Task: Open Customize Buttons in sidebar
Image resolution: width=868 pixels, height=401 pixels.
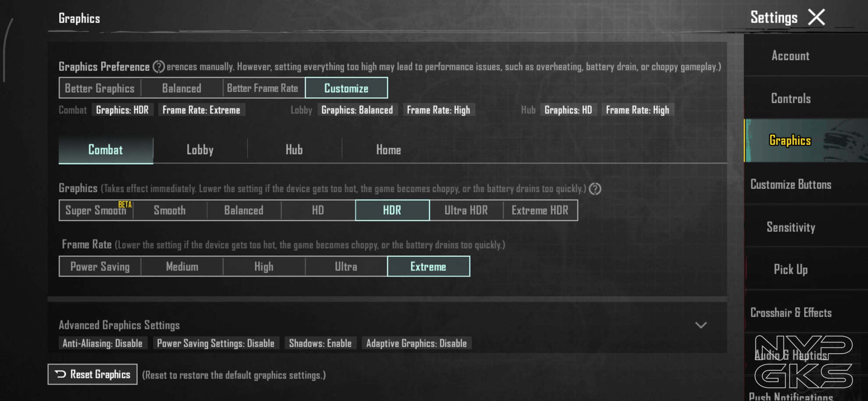Action: click(x=791, y=184)
